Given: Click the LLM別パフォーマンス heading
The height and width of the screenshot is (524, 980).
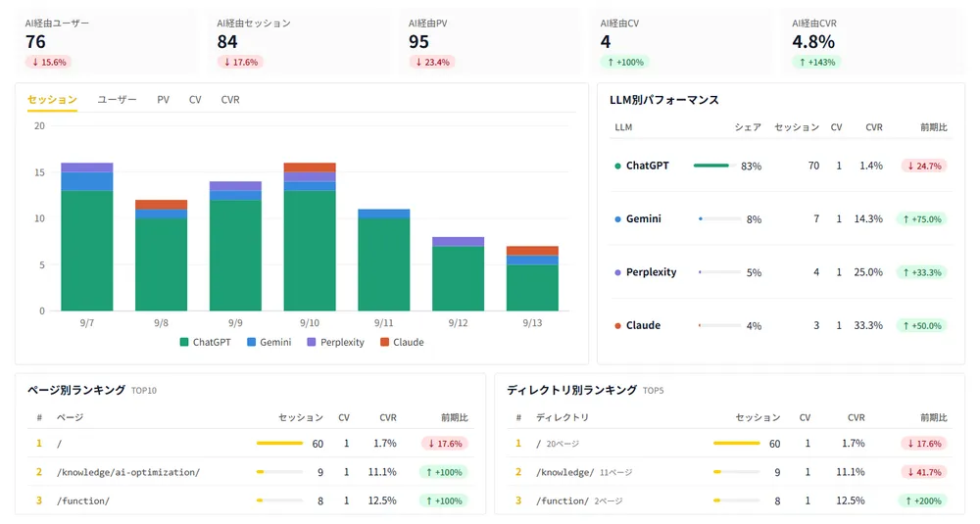Looking at the screenshot, I should (x=664, y=99).
